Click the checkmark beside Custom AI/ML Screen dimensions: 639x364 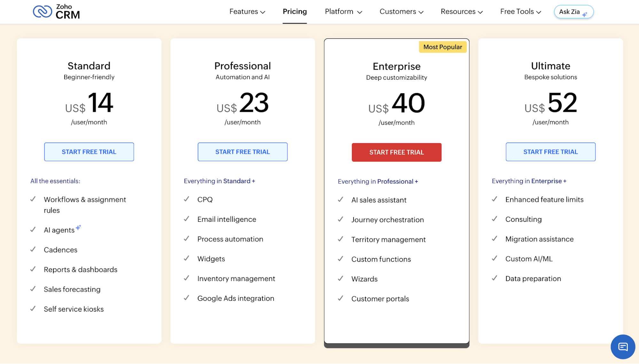495,258
